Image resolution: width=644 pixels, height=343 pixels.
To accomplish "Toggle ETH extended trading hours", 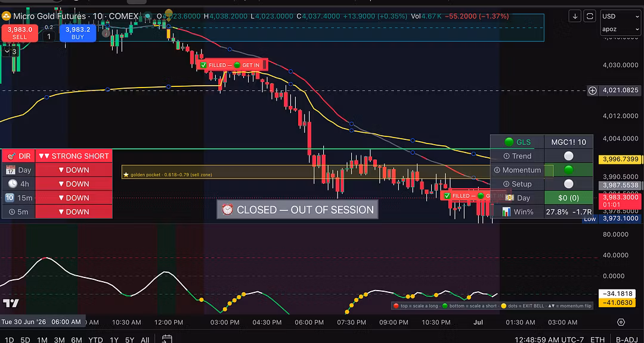I will tap(597, 339).
